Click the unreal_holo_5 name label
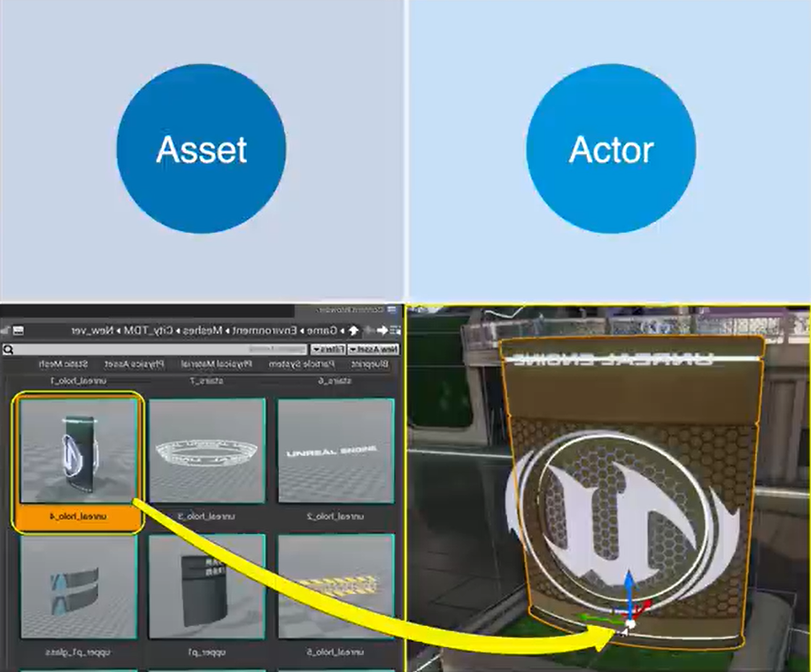The image size is (811, 672). (x=336, y=653)
